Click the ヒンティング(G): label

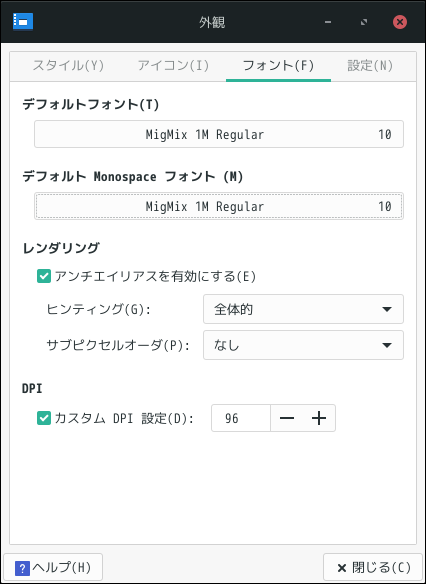98,309
